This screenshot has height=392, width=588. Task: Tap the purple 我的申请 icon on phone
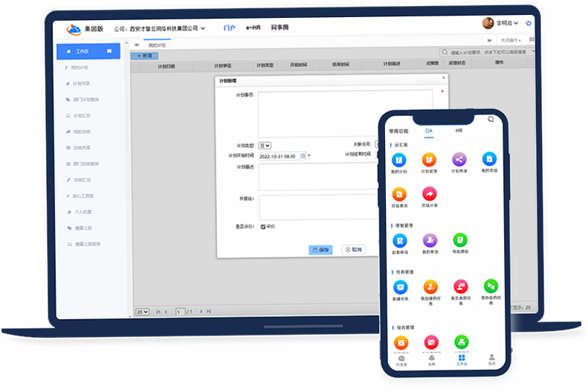(x=430, y=240)
